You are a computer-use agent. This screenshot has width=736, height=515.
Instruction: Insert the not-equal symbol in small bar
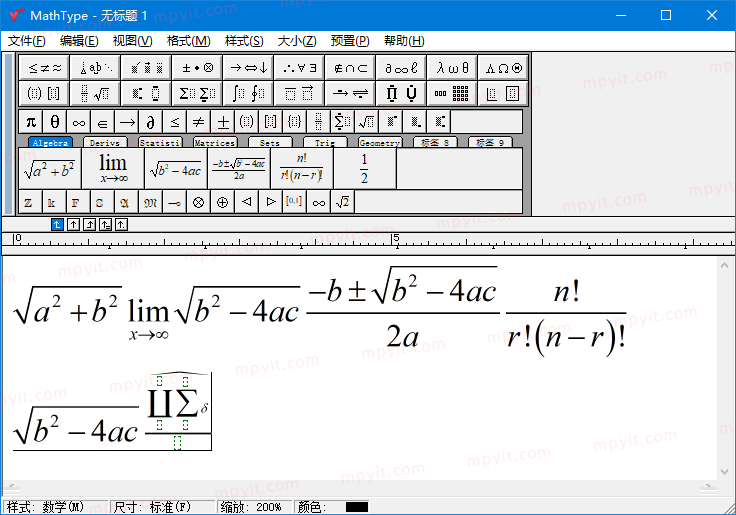click(x=199, y=122)
